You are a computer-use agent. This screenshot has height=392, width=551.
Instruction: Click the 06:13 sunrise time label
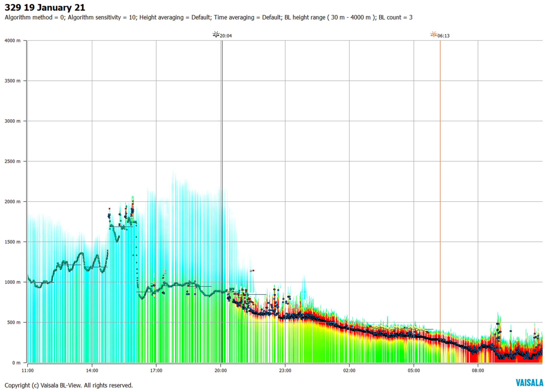click(x=443, y=36)
